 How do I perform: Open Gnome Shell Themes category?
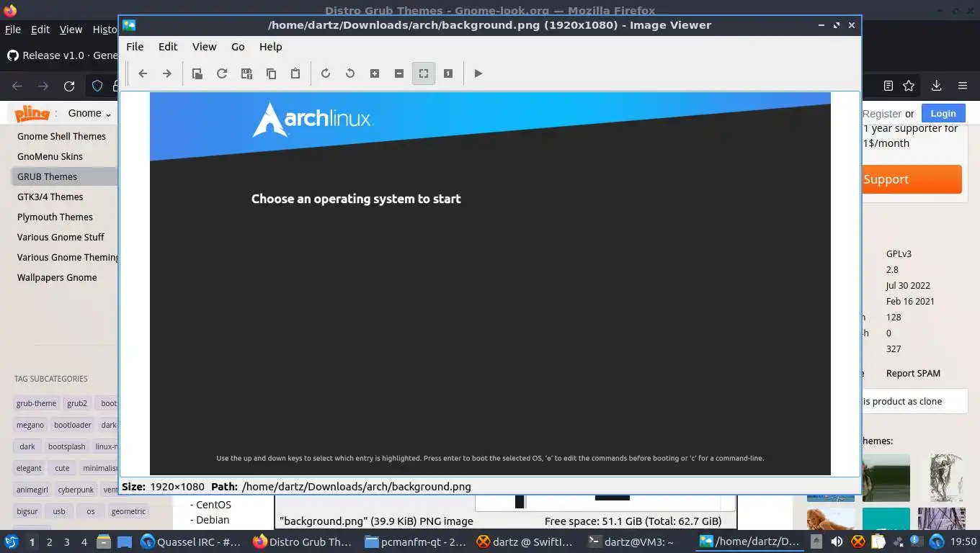(61, 136)
